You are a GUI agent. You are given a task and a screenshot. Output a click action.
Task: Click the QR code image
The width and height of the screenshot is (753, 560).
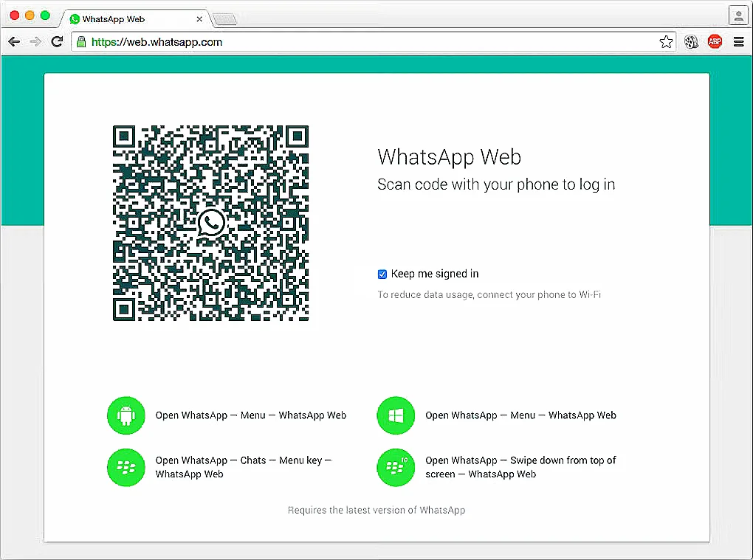(211, 223)
